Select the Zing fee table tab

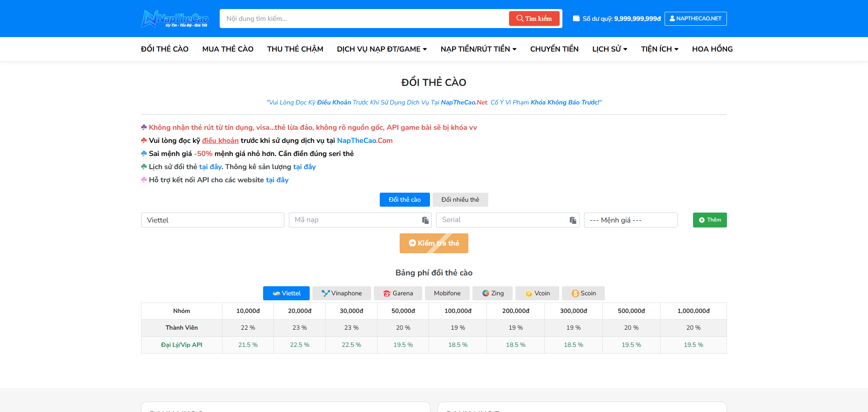pyautogui.click(x=493, y=293)
